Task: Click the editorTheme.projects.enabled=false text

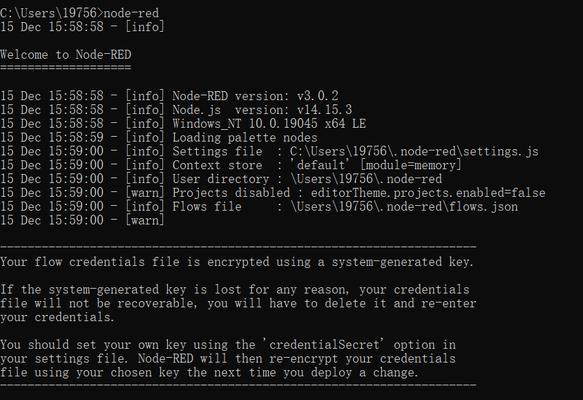Action: (x=428, y=193)
